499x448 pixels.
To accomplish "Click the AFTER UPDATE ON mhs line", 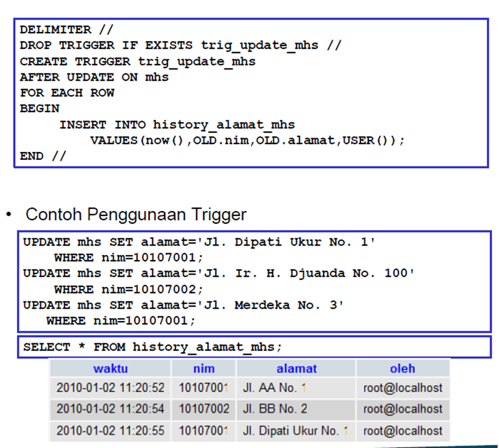I will pyautogui.click(x=93, y=77).
